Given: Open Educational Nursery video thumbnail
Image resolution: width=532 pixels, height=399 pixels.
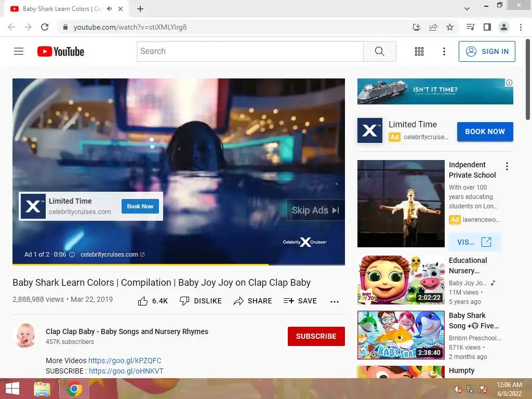Looking at the screenshot, I should pos(401,280).
